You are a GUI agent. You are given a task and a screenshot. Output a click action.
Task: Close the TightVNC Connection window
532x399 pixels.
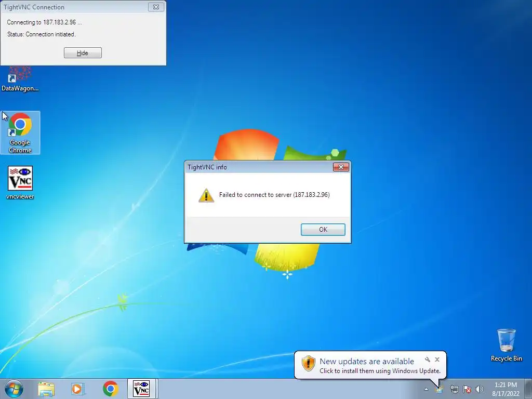(x=156, y=7)
